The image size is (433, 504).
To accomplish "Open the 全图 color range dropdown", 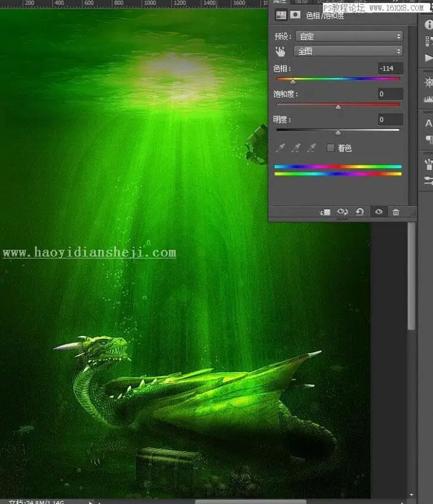I will click(x=348, y=51).
